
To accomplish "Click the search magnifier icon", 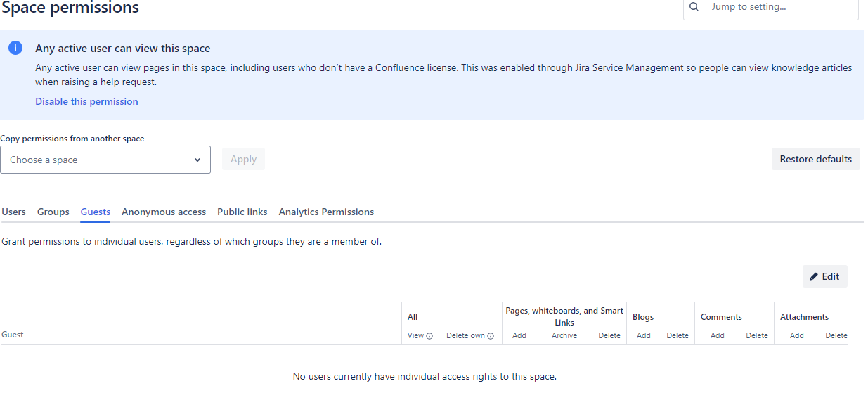I will (694, 7).
